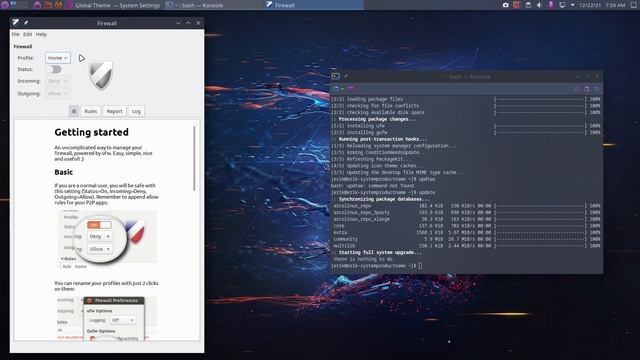The height and width of the screenshot is (360, 640).
Task: Click the purple tray icon beside the volume
Action: click(551, 5)
